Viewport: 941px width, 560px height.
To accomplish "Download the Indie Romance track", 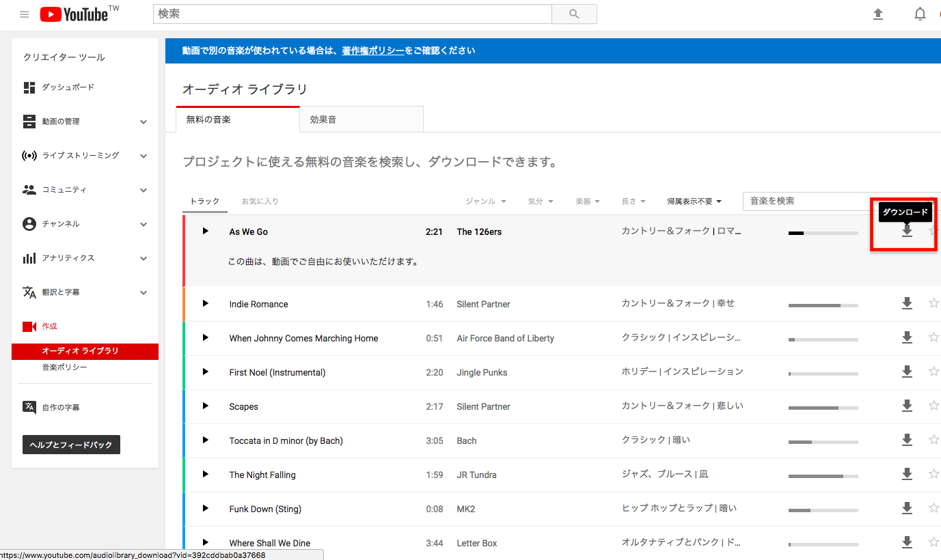I will point(907,303).
